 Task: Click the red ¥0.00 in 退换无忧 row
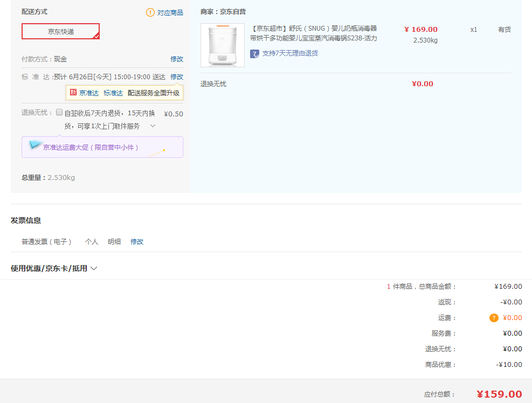[x=423, y=84]
